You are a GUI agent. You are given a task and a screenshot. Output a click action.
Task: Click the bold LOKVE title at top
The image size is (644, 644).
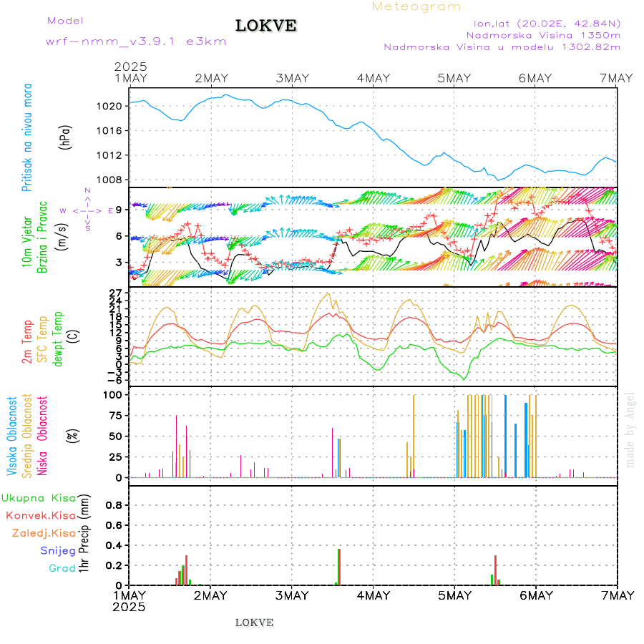pos(265,26)
